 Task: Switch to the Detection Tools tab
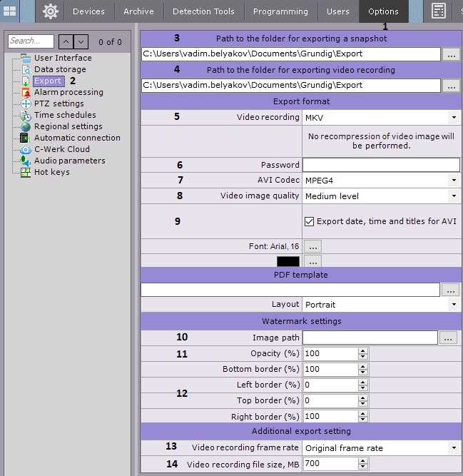point(203,11)
